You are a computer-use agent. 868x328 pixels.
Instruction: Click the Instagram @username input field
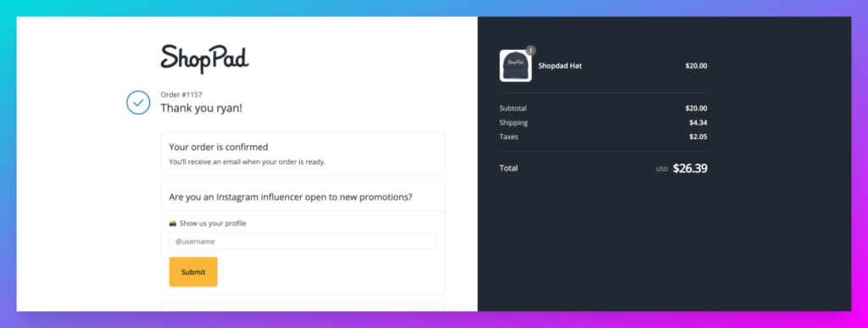coord(303,242)
